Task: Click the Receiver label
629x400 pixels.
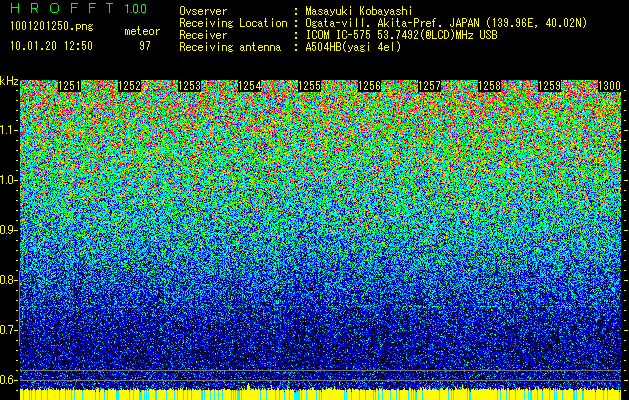Action: pos(203,35)
